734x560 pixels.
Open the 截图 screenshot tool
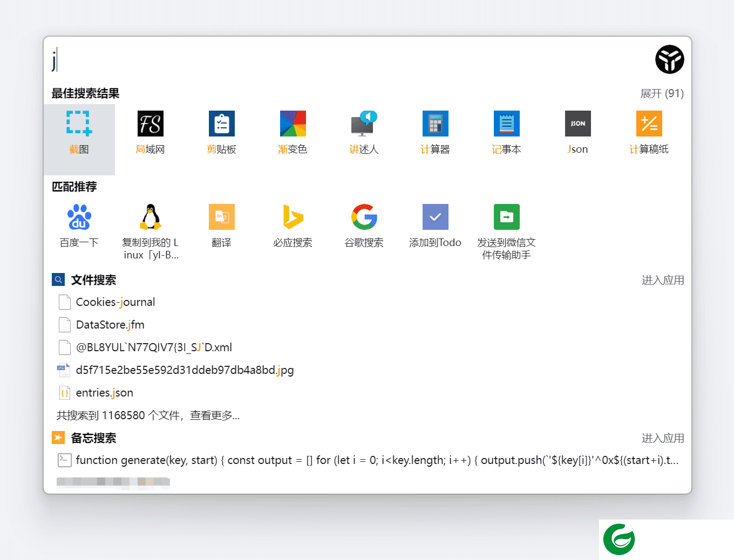click(79, 139)
